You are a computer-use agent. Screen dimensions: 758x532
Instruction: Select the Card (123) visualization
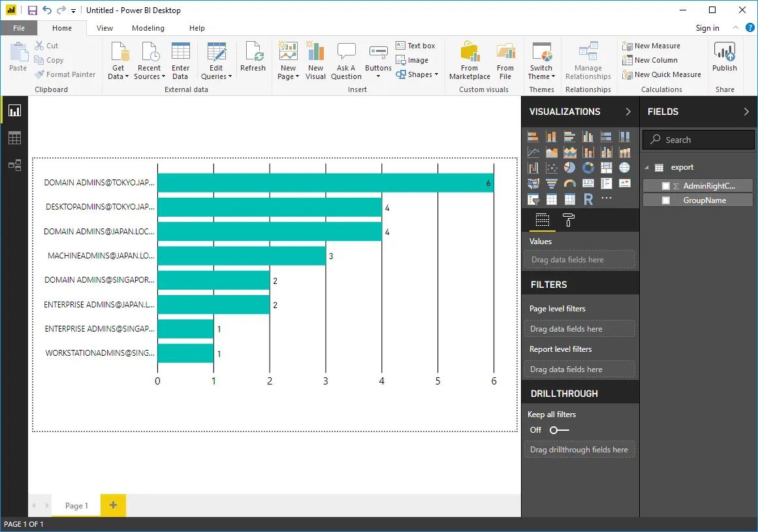pyautogui.click(x=588, y=183)
